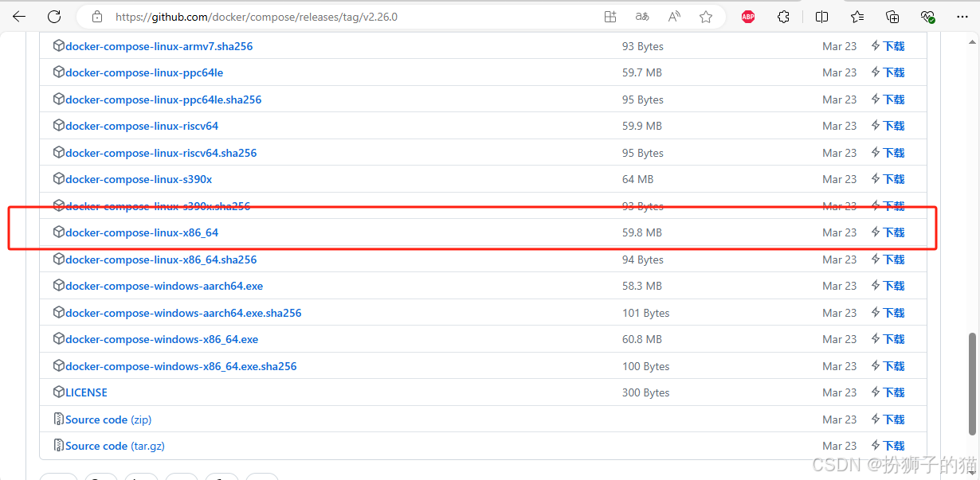This screenshot has width=980, height=480.
Task: Click the page vertical scrollbar thumb
Action: pos(972,384)
